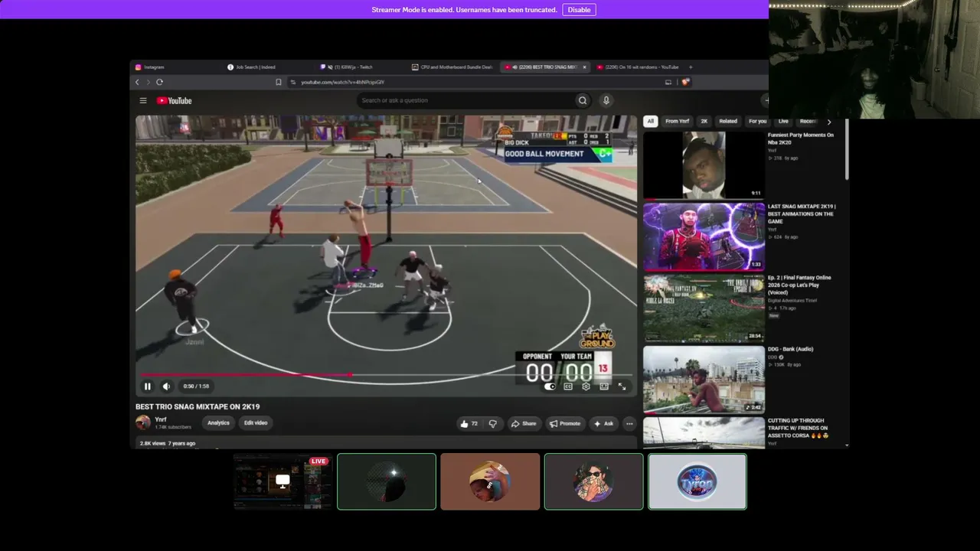
Task: Enter fullscreen video mode
Action: click(x=622, y=386)
